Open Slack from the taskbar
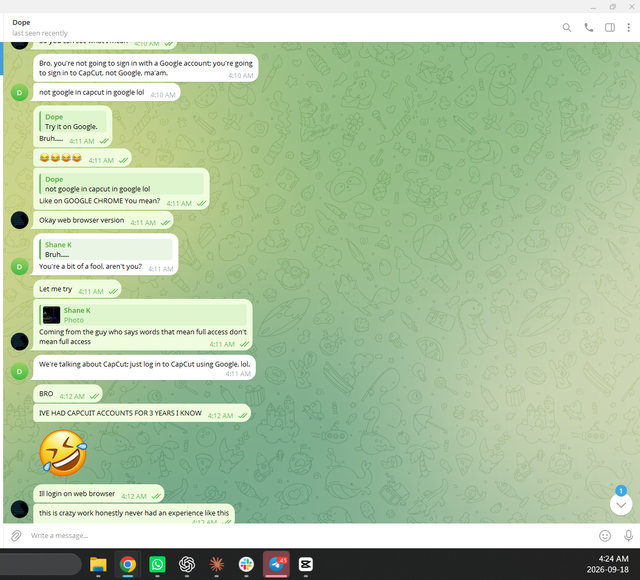This screenshot has width=640, height=580. pyautogui.click(x=246, y=564)
